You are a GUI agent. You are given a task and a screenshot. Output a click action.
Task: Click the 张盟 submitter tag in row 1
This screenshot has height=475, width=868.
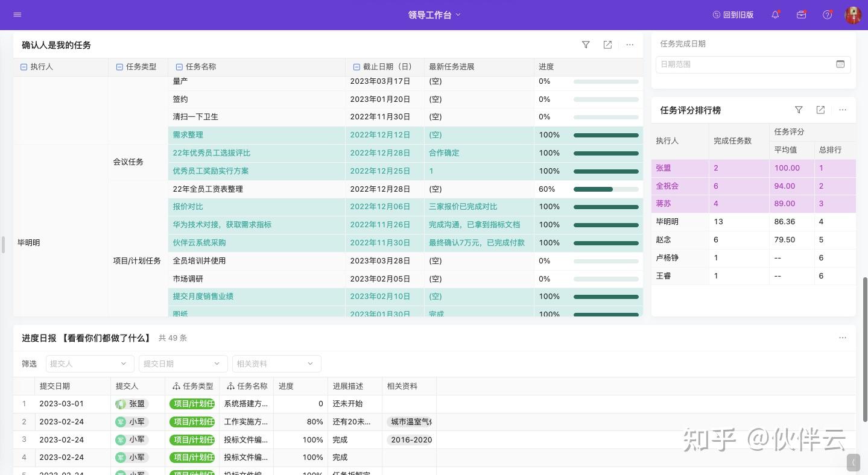coord(131,404)
